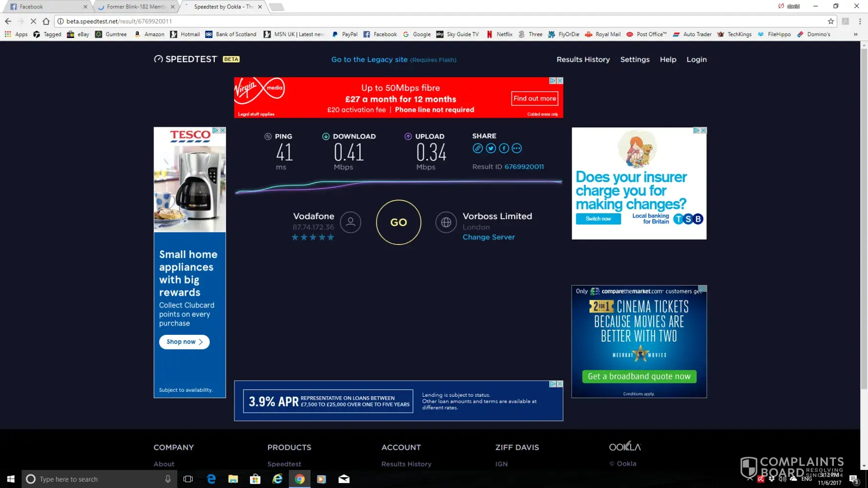This screenshot has height=488, width=868.
Task: Open Chrome's three-dot menu
Action: (x=860, y=21)
